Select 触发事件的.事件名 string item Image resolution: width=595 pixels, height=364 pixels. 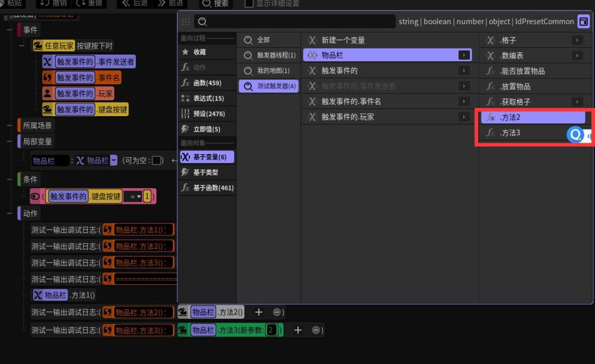(82, 78)
